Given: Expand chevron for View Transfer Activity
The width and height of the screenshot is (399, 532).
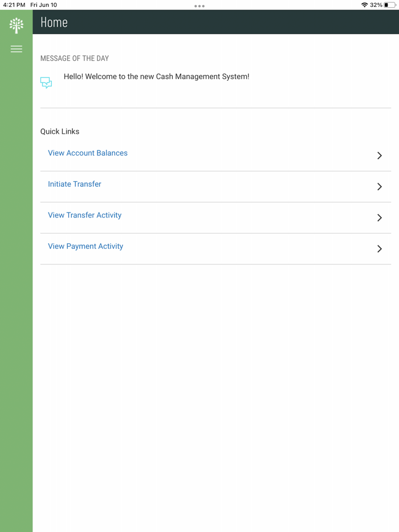Looking at the screenshot, I should coord(380,218).
